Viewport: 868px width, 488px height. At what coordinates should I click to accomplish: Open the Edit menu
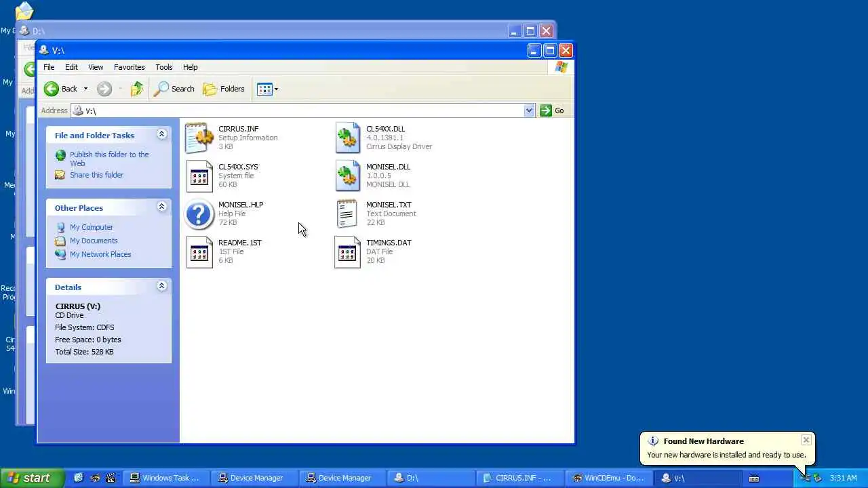(x=71, y=67)
